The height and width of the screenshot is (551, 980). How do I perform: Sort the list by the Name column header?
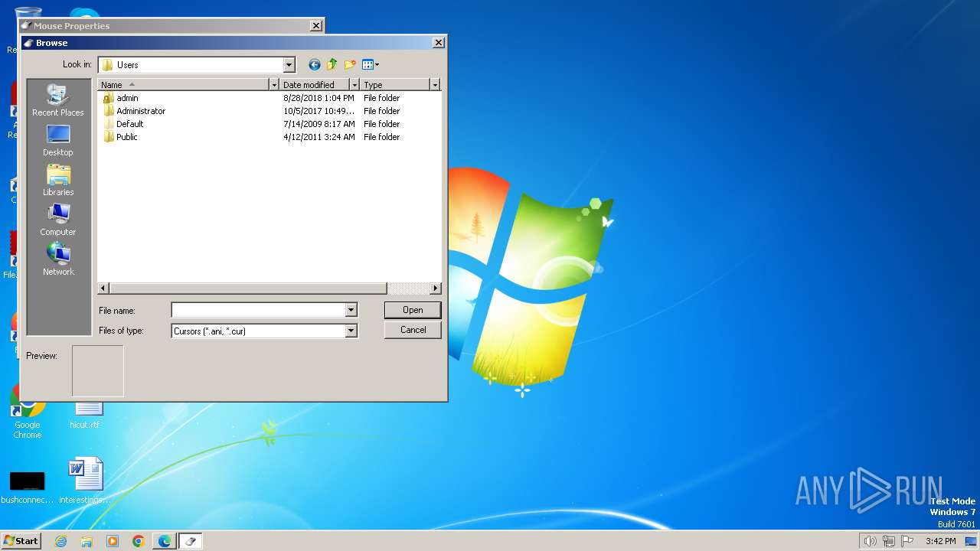pos(184,84)
